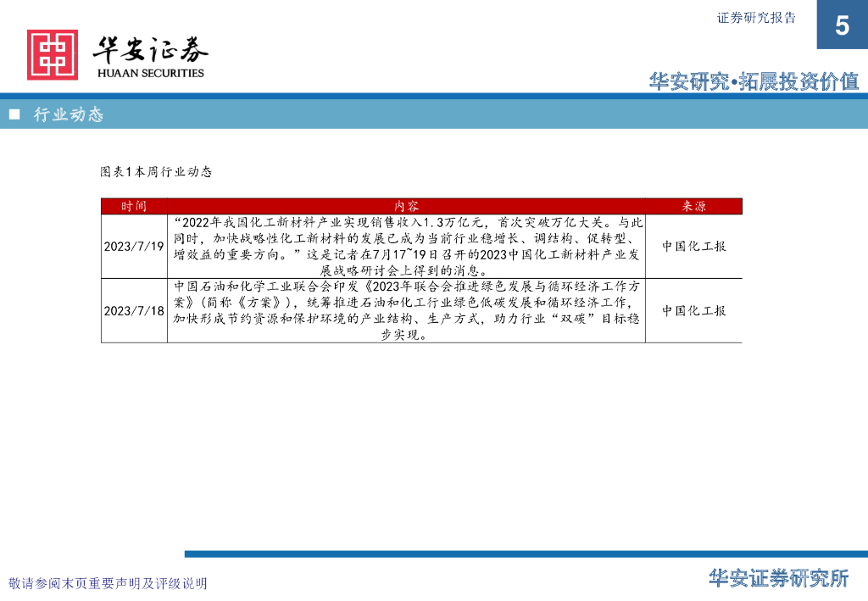Image resolution: width=868 pixels, height=601 pixels.
Task: Click the 华安研究•拓展投资价值 slogan
Action: 754,81
